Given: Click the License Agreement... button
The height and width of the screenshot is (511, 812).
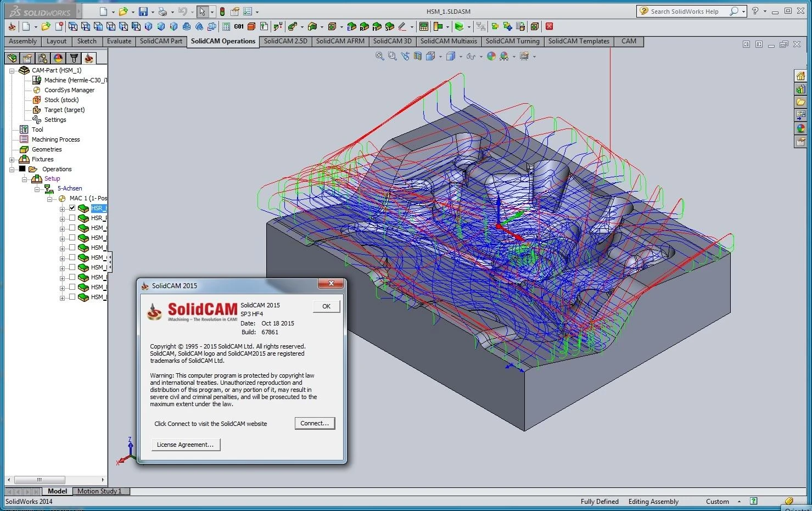Looking at the screenshot, I should click(x=185, y=445).
